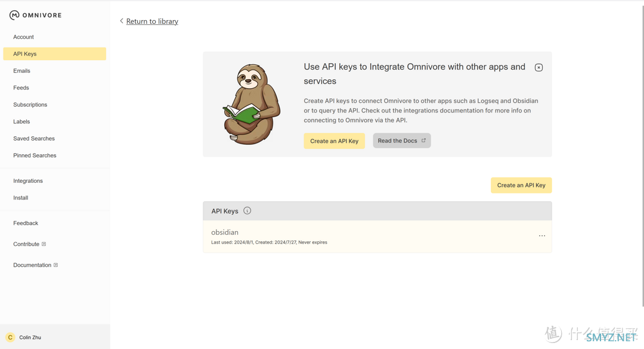Image resolution: width=644 pixels, height=349 pixels.
Task: Click the Colin Zhu avatar icon
Action: (10, 337)
